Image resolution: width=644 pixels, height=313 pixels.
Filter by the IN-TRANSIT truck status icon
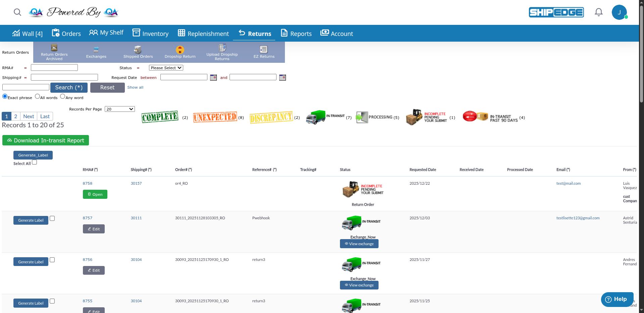[x=315, y=117]
